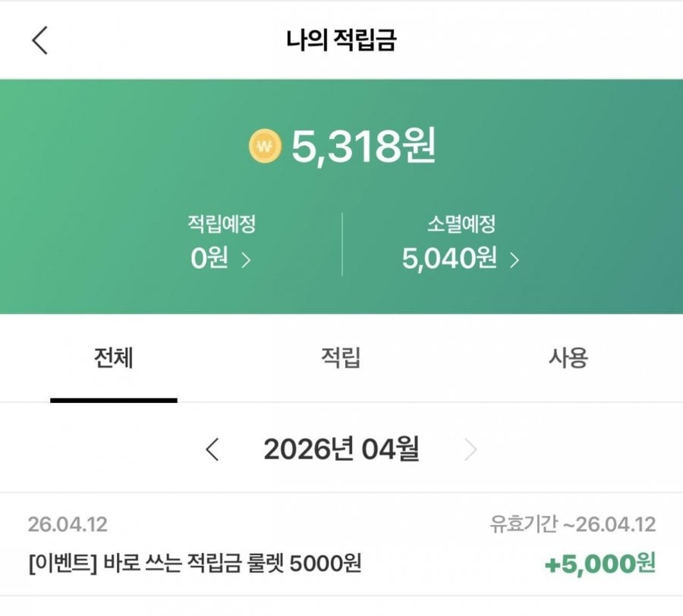Tap the back arrow icon
The image size is (683, 616).
[40, 40]
